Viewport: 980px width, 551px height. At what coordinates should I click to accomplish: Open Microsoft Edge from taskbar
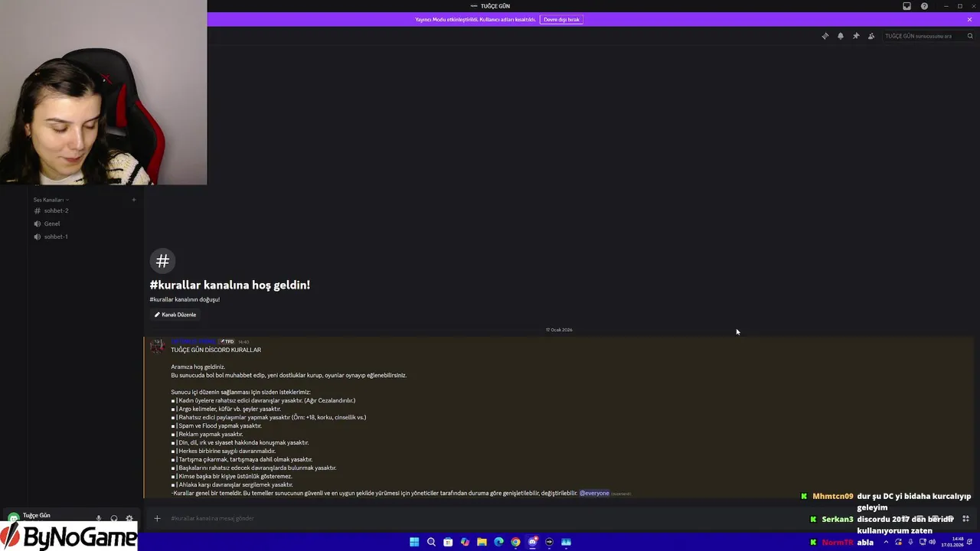pos(498,542)
